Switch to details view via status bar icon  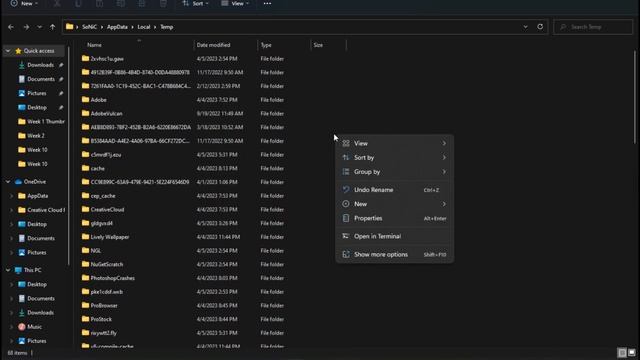click(622, 353)
